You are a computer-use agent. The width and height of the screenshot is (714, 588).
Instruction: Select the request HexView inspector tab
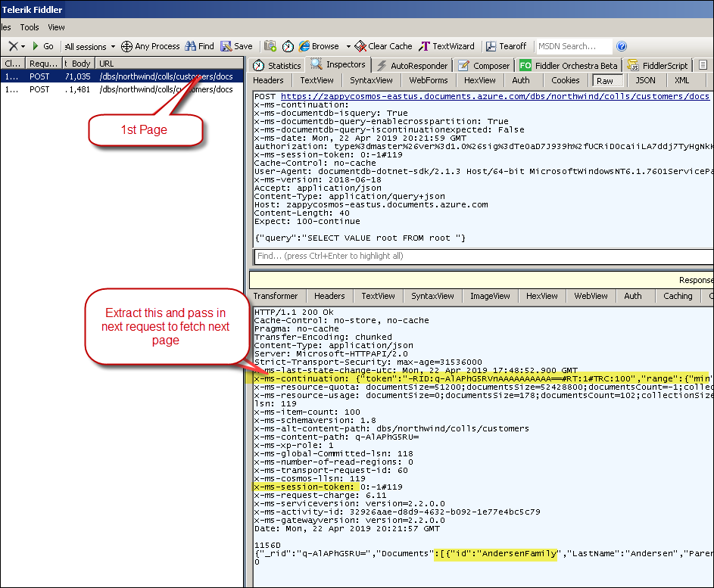[479, 80]
